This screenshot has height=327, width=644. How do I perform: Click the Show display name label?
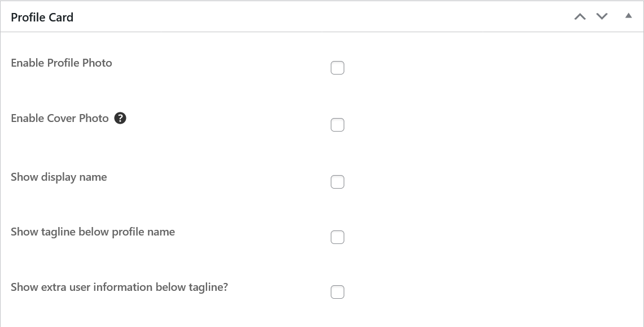(x=59, y=177)
